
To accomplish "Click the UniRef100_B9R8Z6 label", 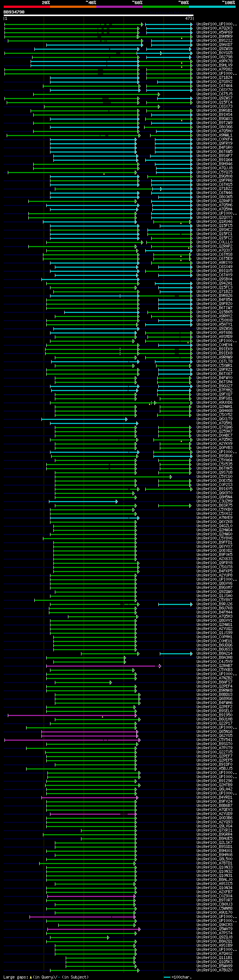I will tap(214, 296).
